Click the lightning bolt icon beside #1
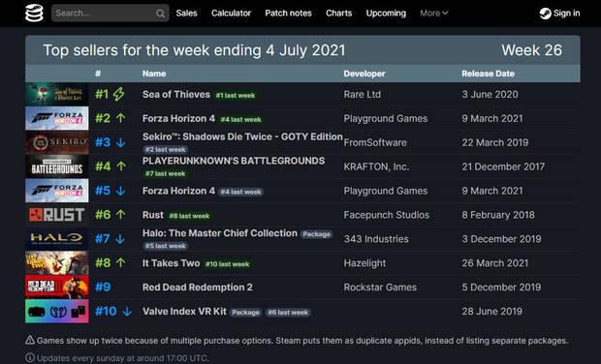 pos(119,94)
